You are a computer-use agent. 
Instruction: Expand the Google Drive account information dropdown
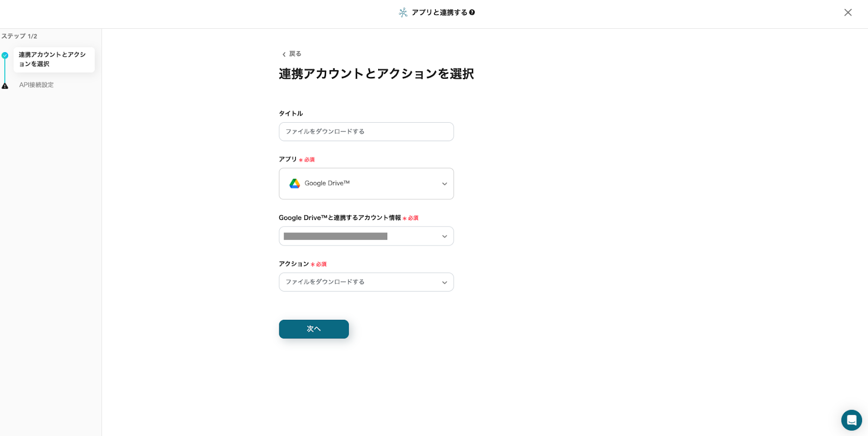pos(366,236)
